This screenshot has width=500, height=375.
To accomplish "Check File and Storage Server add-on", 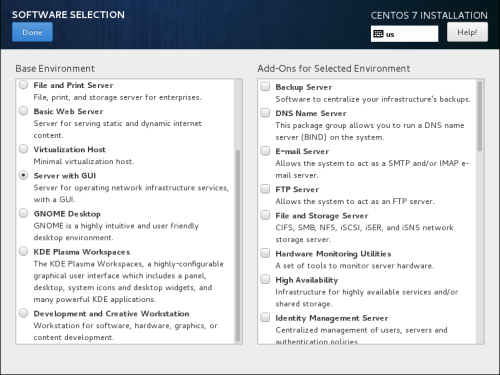I will (265, 215).
